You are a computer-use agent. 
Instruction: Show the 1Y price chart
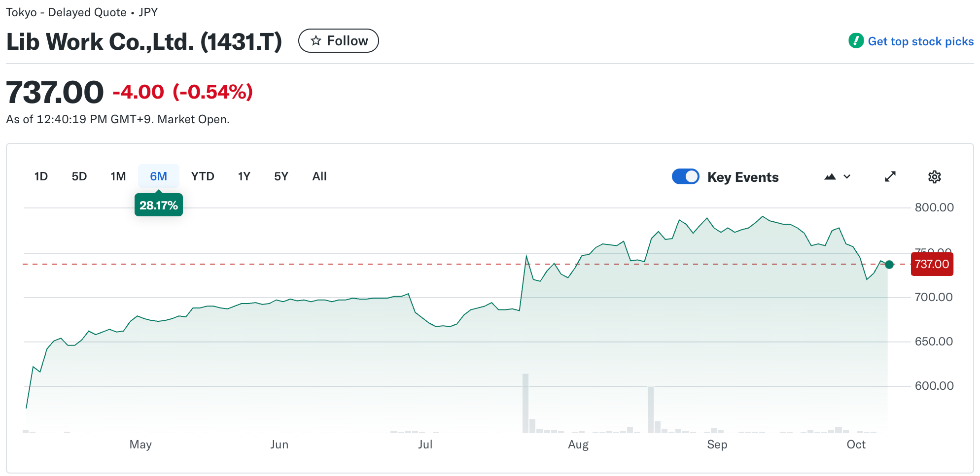pos(244,176)
